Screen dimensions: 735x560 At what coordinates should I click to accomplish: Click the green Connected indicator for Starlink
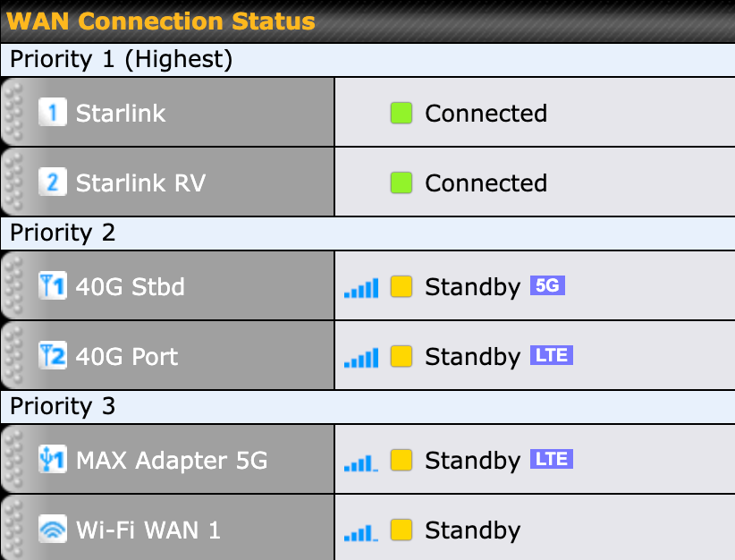[401, 113]
